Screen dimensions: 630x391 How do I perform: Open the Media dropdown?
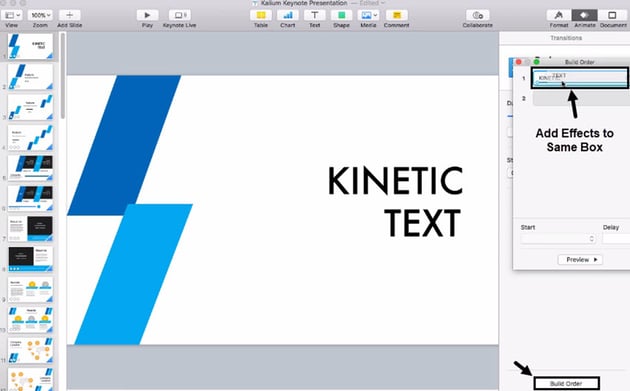(368, 15)
